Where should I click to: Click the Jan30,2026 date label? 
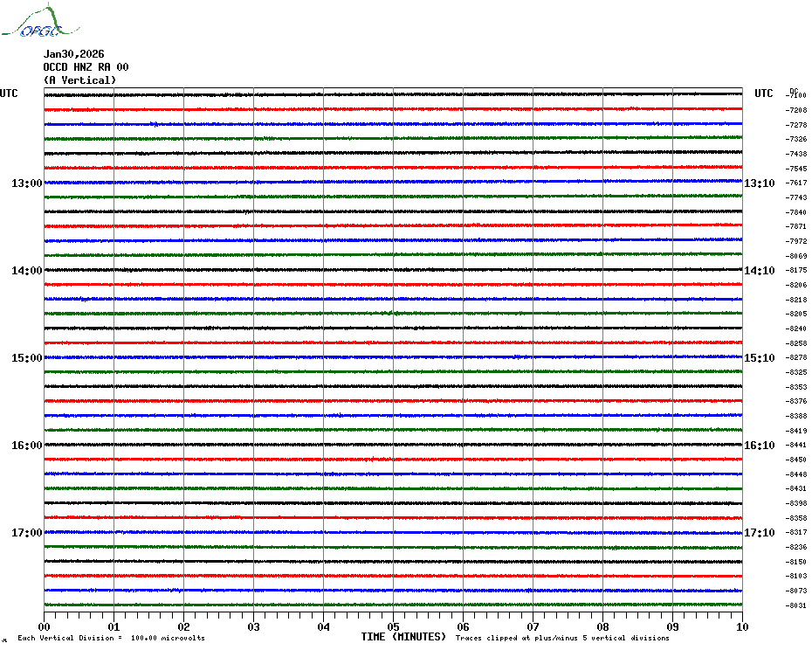(x=73, y=54)
